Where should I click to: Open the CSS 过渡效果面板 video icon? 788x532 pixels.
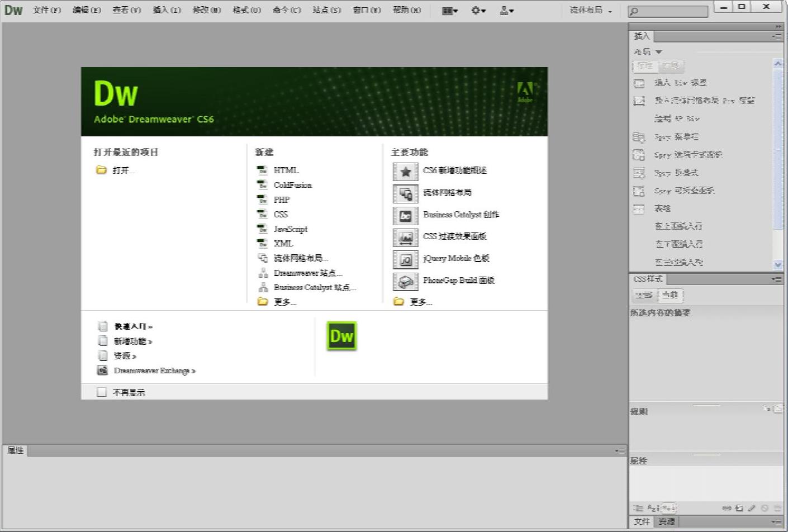tap(405, 237)
